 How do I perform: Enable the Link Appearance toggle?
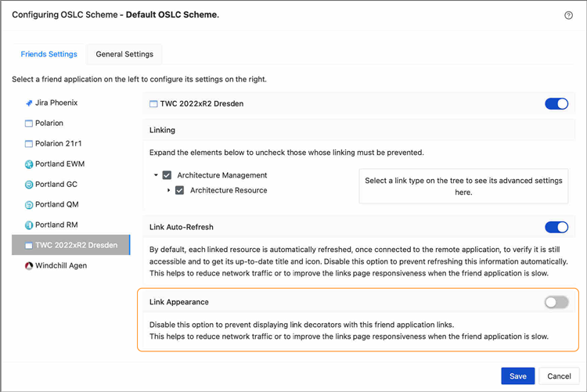click(x=556, y=302)
